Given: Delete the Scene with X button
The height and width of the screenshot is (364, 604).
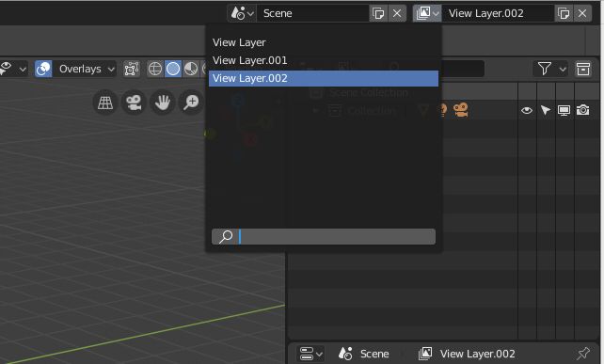Looking at the screenshot, I should 397,13.
